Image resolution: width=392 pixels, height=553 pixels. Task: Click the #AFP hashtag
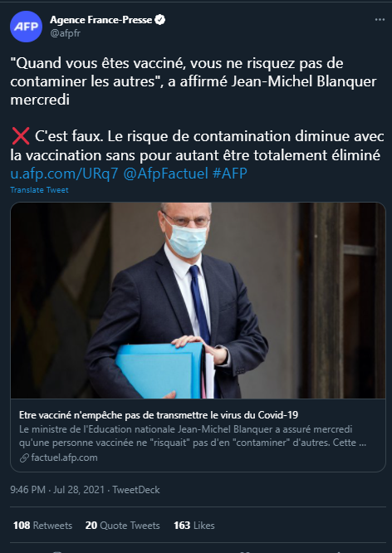click(x=230, y=174)
